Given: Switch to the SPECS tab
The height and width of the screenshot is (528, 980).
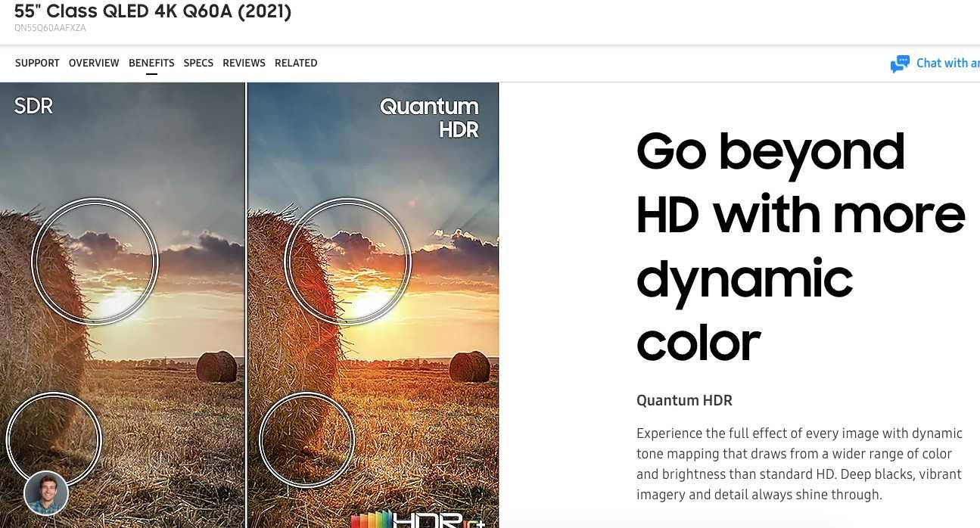Looking at the screenshot, I should [198, 63].
